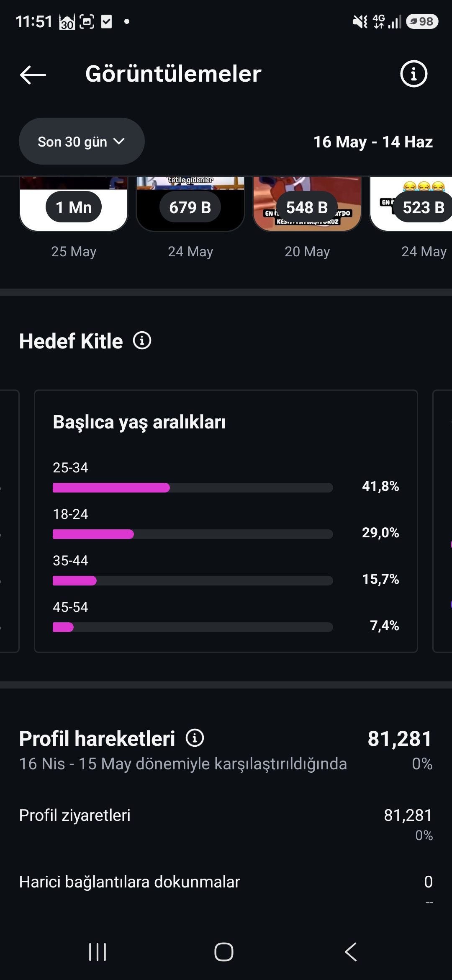Open the 523 B views post thumbnail
452x980 pixels.
tap(411, 204)
